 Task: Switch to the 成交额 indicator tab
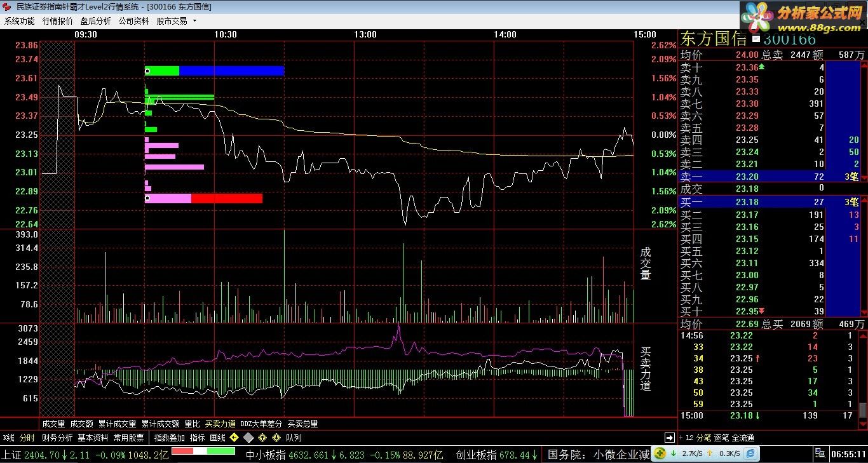click(81, 424)
